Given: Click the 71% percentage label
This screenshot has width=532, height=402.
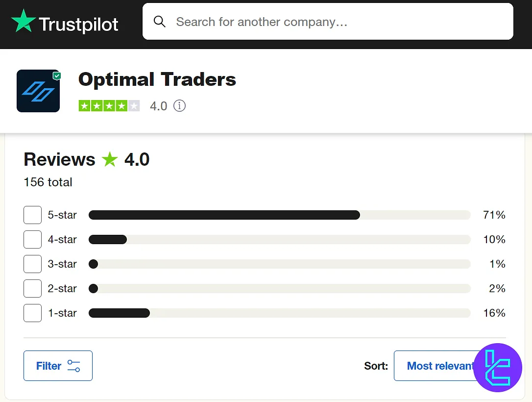Looking at the screenshot, I should [x=494, y=215].
